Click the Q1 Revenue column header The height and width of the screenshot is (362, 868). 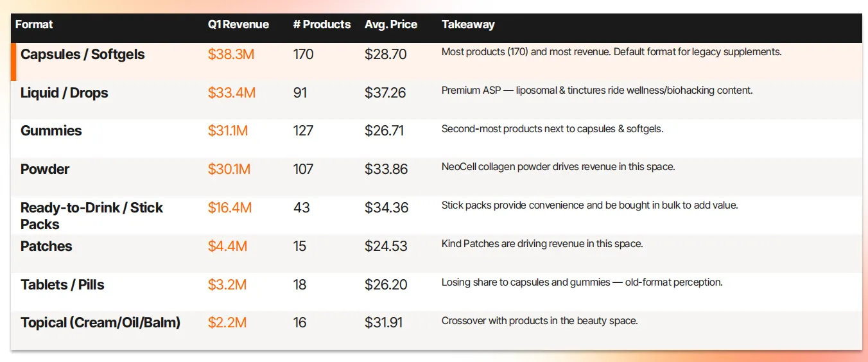(x=238, y=24)
